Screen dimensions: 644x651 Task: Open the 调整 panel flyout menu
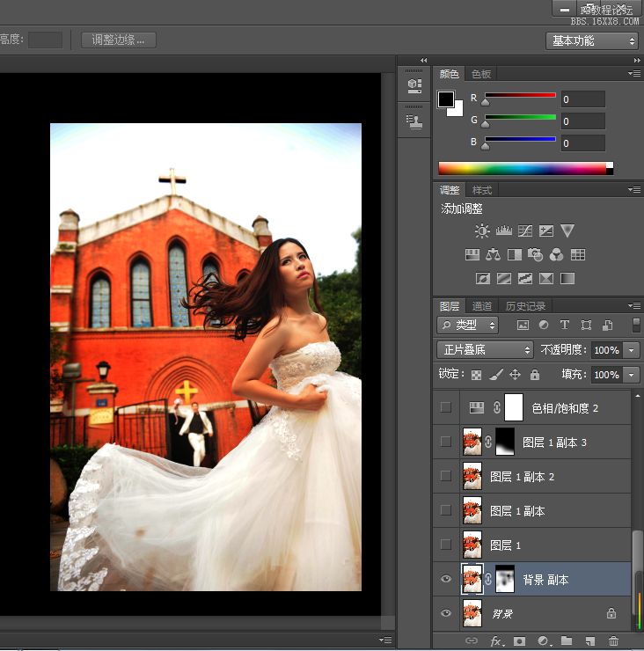tap(634, 190)
